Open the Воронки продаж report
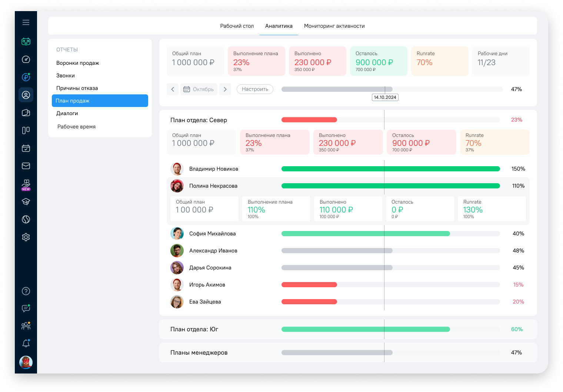This screenshot has width=563, height=392. tap(78, 63)
